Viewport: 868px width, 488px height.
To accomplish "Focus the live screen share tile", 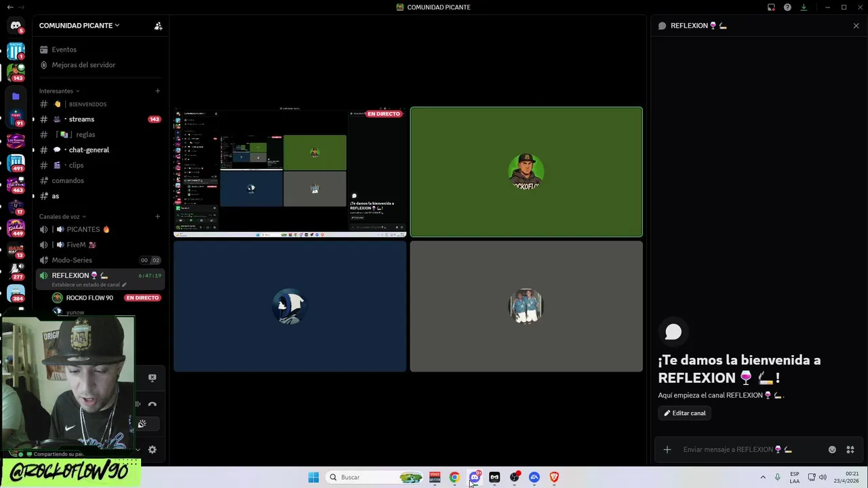I will tap(290, 172).
